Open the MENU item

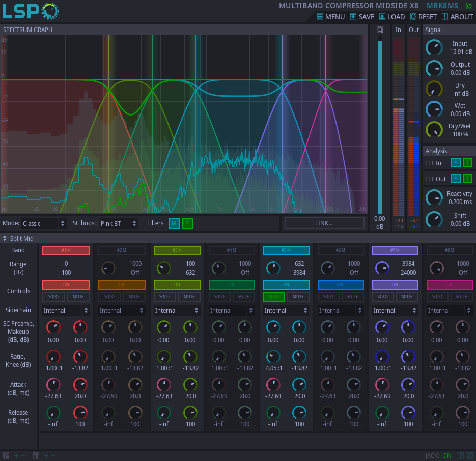(331, 17)
